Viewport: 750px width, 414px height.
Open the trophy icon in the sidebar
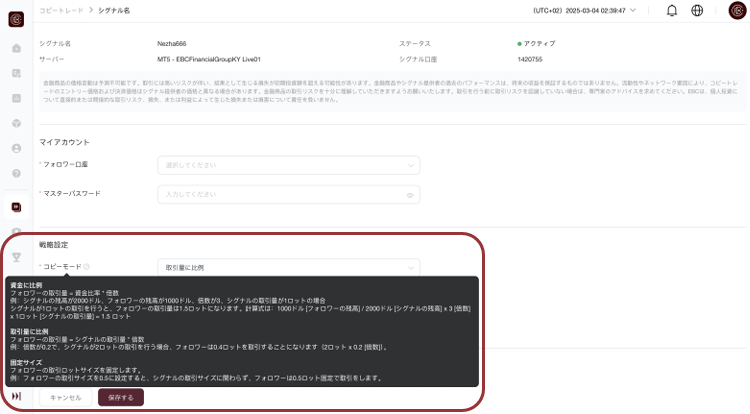pyautogui.click(x=16, y=257)
